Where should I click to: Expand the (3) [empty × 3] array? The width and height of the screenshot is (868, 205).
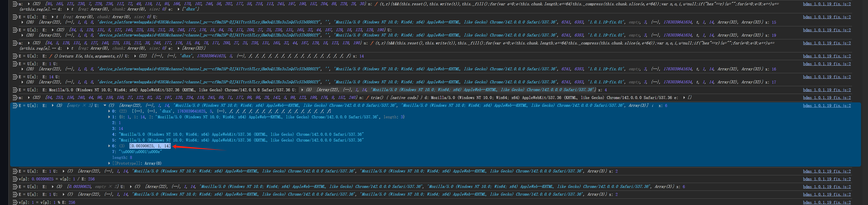click(53, 106)
